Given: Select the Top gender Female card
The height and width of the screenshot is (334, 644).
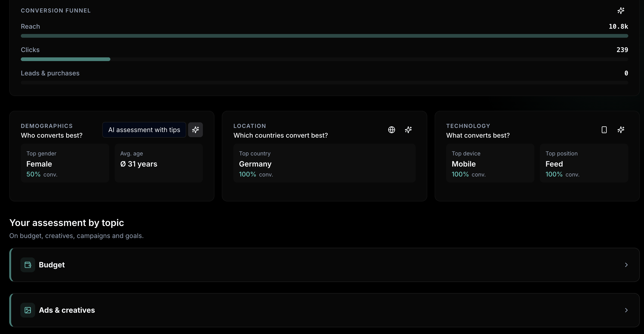Looking at the screenshot, I should 65,163.
